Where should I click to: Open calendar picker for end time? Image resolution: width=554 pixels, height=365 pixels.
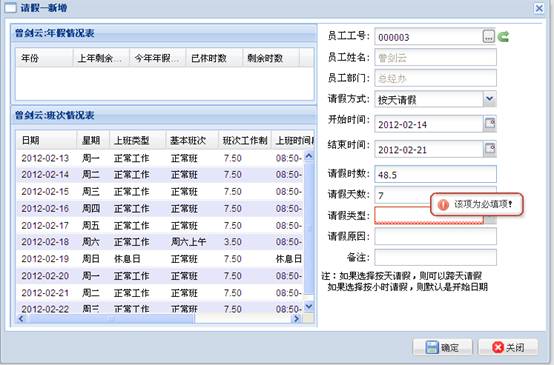coord(490,149)
